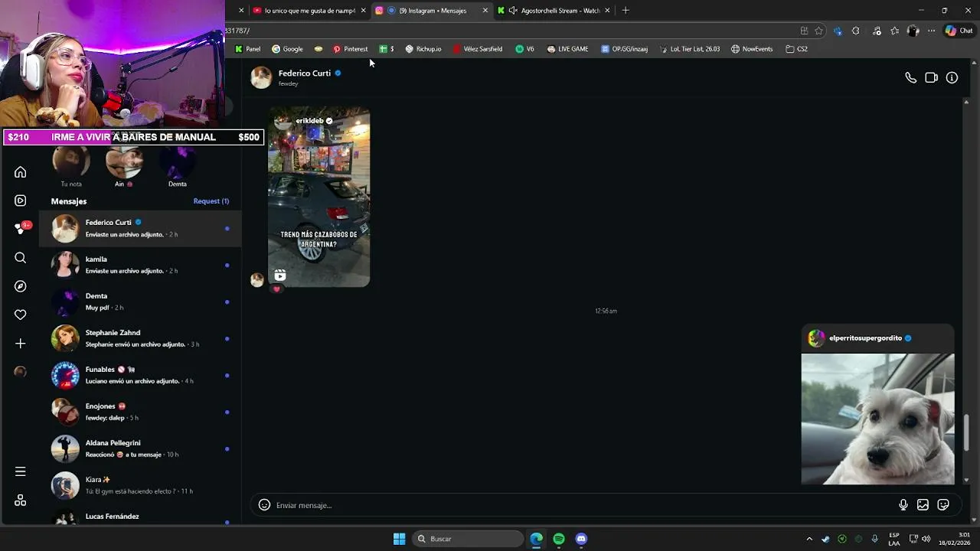Open the Enojones group chat

pyautogui.click(x=140, y=412)
